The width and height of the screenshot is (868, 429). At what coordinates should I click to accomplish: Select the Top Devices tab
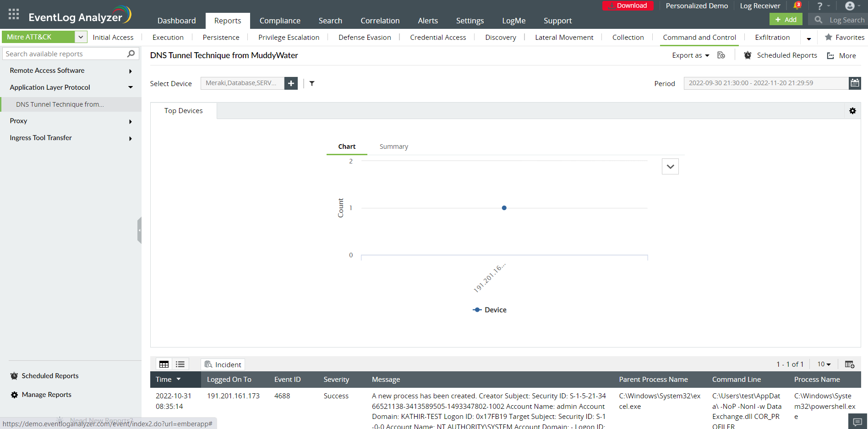point(183,111)
